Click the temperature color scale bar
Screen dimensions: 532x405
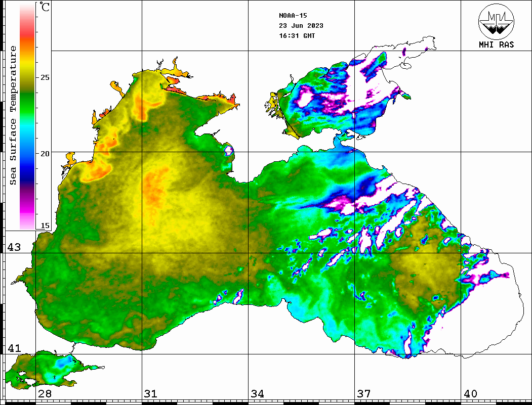pyautogui.click(x=27, y=116)
